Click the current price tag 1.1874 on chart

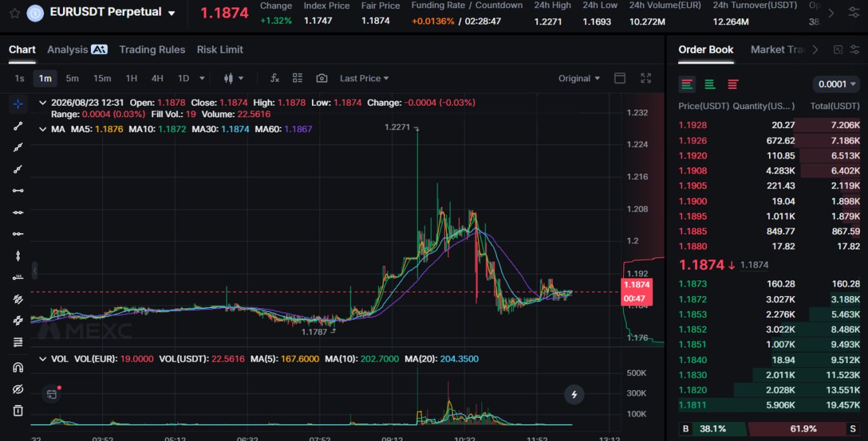point(637,291)
